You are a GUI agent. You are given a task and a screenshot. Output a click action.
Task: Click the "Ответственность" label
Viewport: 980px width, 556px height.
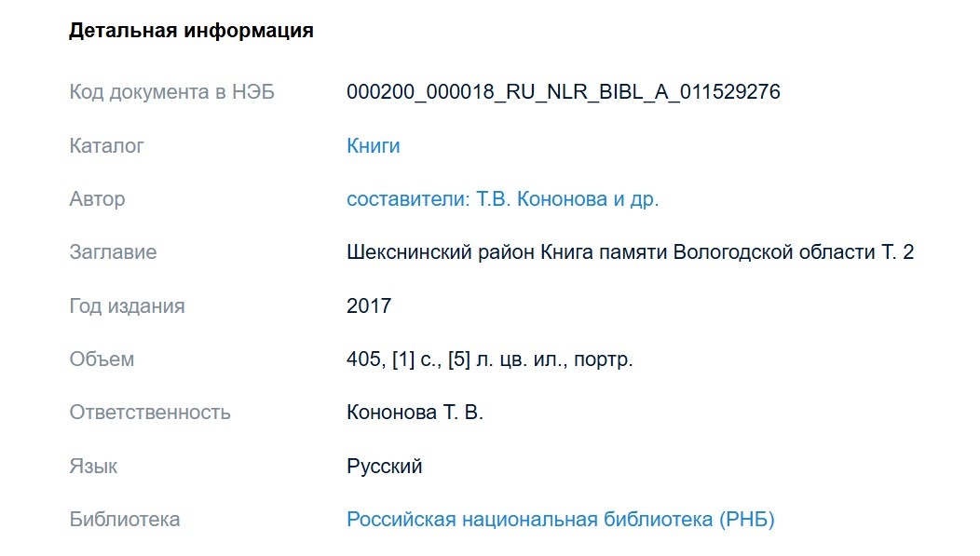[x=150, y=412]
